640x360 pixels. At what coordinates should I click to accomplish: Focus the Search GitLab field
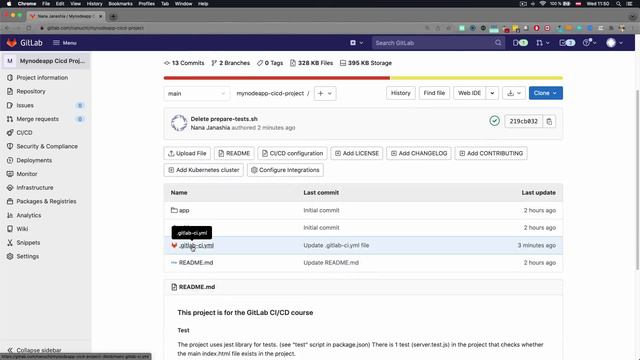(x=438, y=43)
